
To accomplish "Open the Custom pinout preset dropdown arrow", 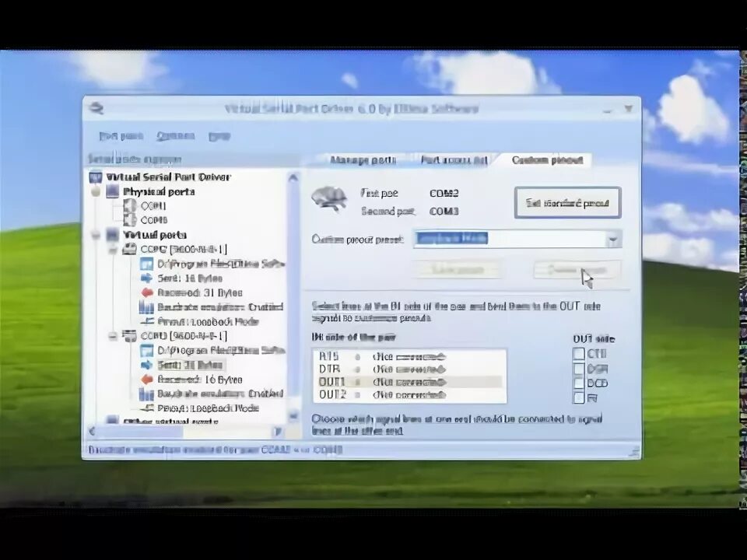I will point(614,239).
